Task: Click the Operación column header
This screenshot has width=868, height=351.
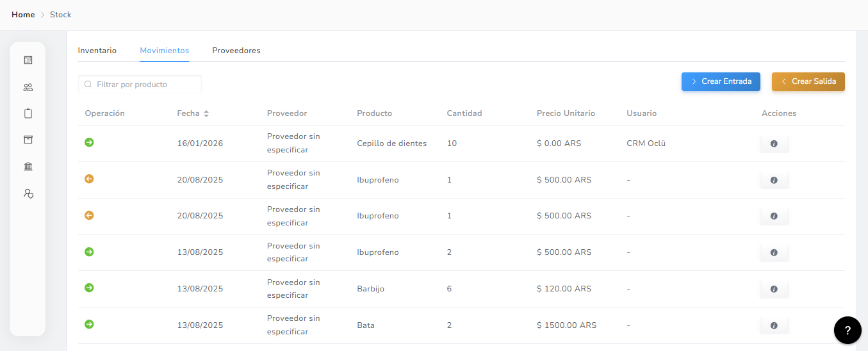Action: [105, 113]
